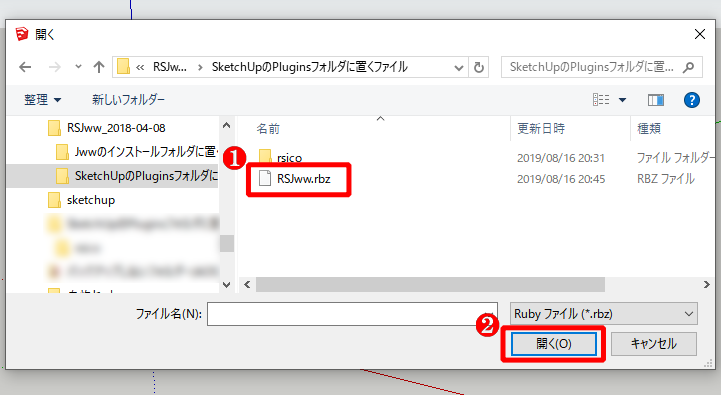The width and height of the screenshot is (721, 395).
Task: Go back using the left arrow
Action: click(25, 67)
